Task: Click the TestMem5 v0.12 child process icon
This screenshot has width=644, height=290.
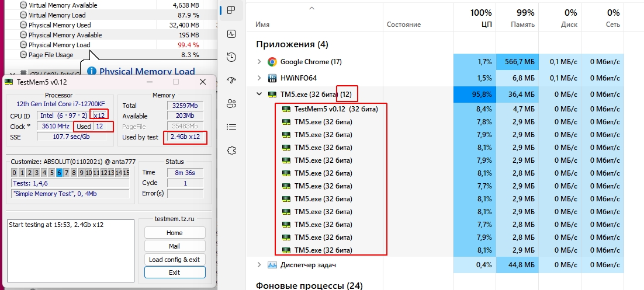Action: (x=286, y=109)
